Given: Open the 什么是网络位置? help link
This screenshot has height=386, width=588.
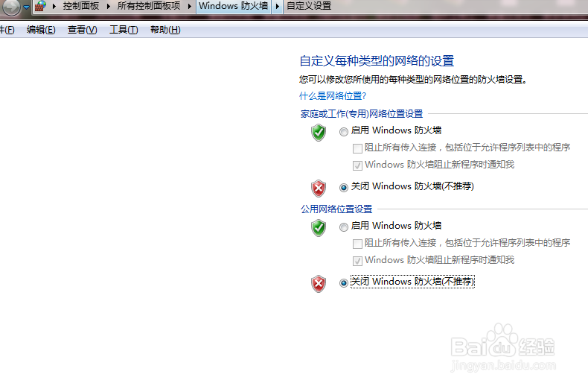Looking at the screenshot, I should 332,96.
